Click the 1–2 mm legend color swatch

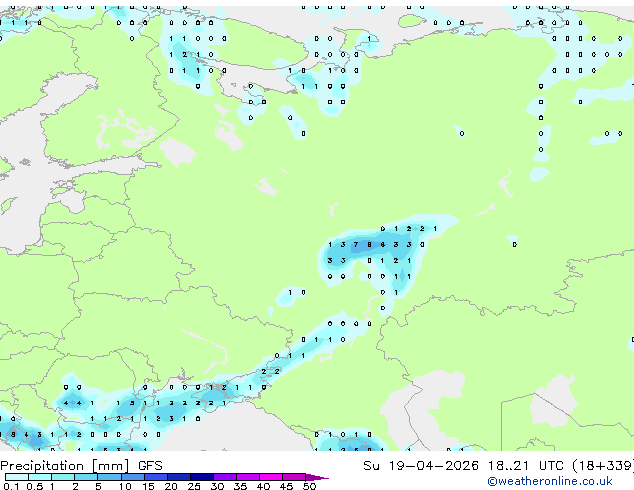(63, 477)
